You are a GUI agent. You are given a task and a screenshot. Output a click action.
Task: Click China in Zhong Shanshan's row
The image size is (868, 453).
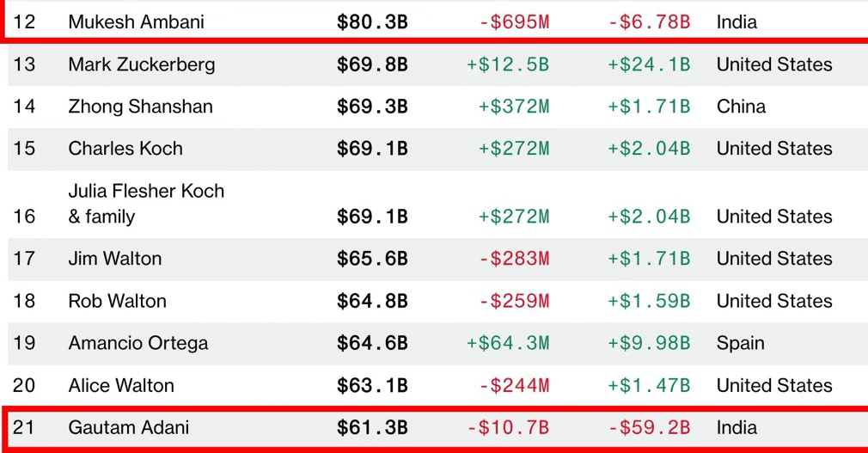(741, 107)
